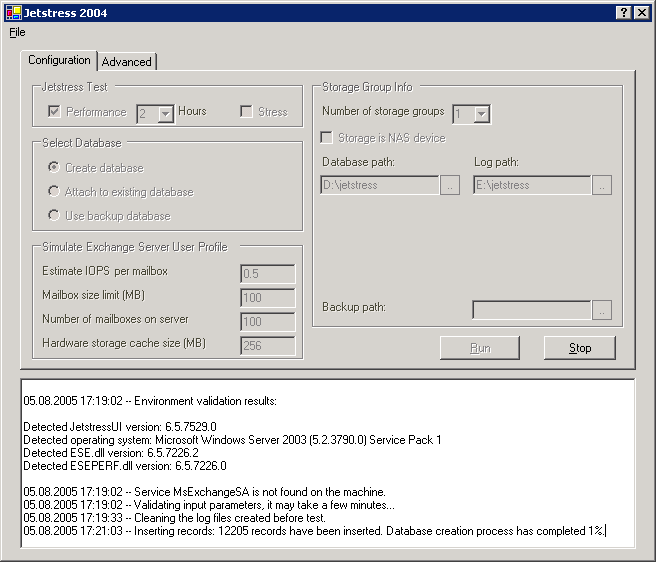The height and width of the screenshot is (562, 656).
Task: Click the 'Validating input parameters' log line
Action: click(x=209, y=505)
